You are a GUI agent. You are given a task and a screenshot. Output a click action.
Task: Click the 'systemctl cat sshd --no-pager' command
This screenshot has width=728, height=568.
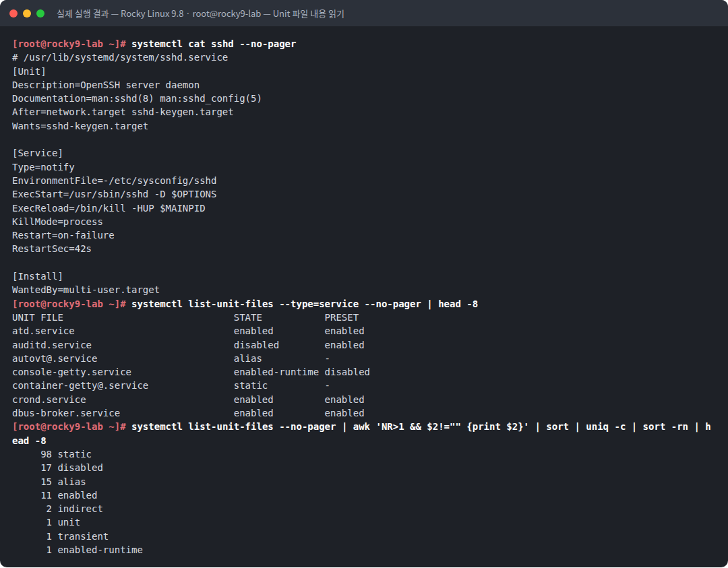[214, 44]
